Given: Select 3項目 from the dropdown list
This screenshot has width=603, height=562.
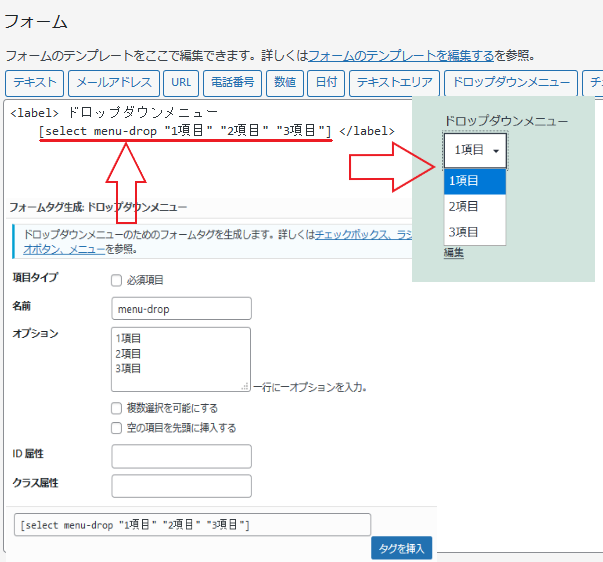Looking at the screenshot, I should (x=475, y=232).
